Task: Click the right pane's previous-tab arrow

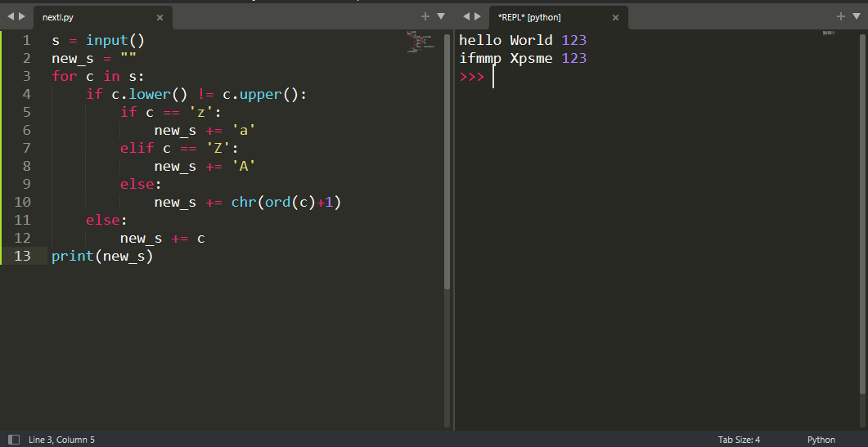Action: tap(466, 16)
